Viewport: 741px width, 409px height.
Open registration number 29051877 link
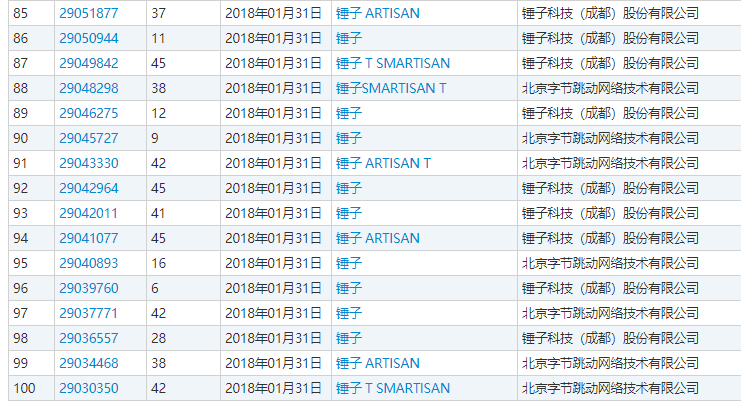coord(88,13)
